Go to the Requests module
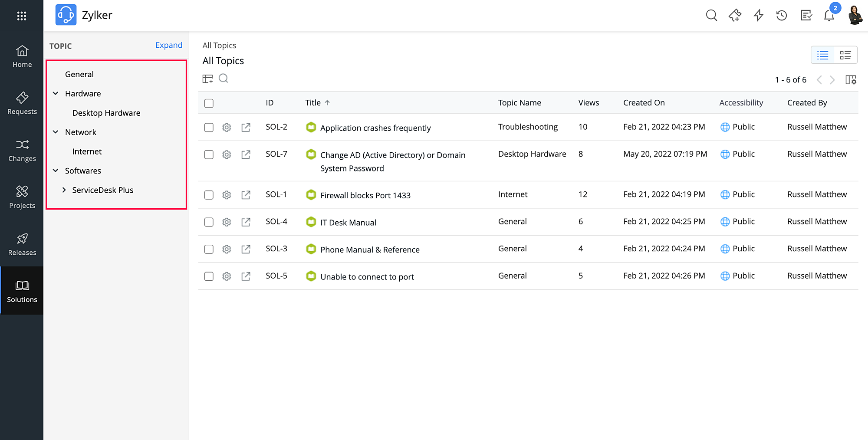The image size is (868, 440). [x=22, y=103]
